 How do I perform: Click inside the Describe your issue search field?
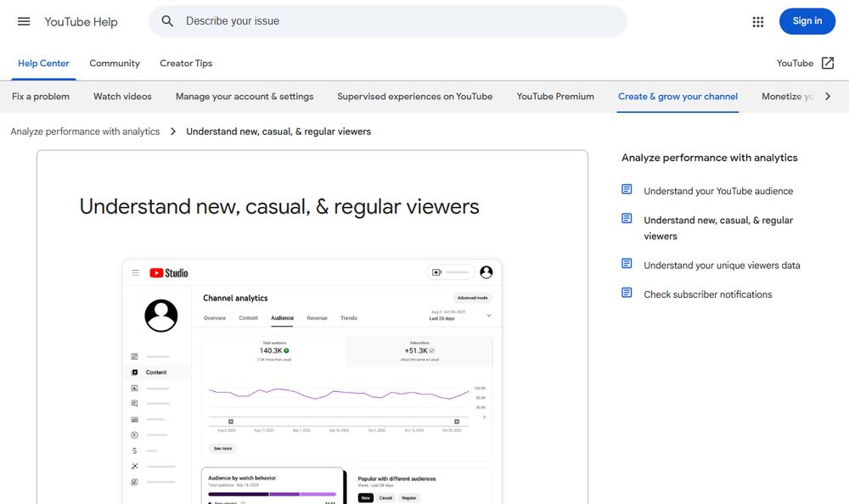click(388, 21)
